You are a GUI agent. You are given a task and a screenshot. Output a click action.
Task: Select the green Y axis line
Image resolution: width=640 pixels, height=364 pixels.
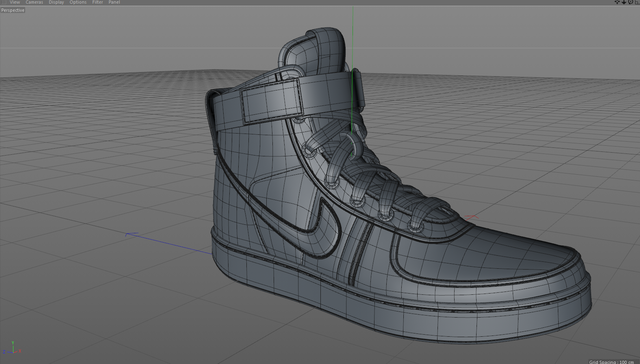point(353,69)
